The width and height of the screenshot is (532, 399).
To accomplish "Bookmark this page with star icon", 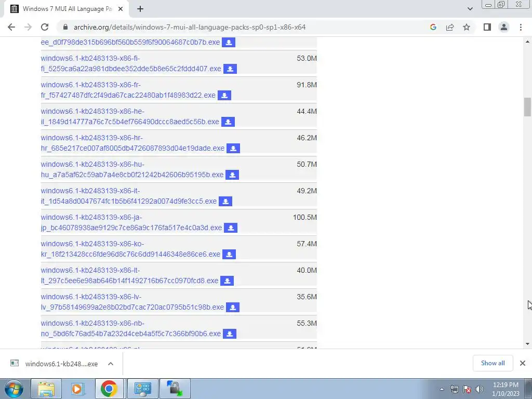I will click(467, 27).
